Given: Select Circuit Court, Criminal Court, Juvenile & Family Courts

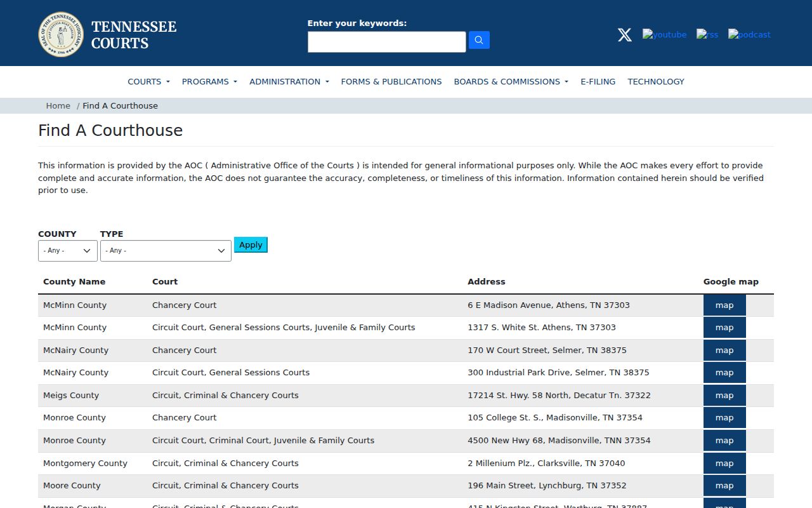Looking at the screenshot, I should tap(263, 440).
